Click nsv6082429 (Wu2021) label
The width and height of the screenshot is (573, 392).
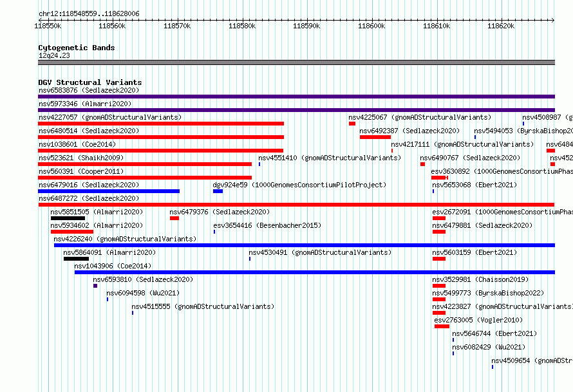[x=489, y=347]
